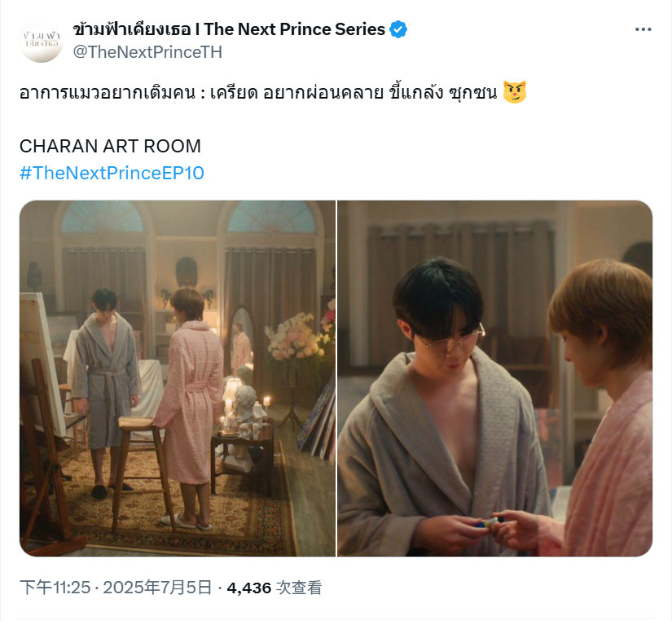Open the @TheNextPrinceTH handle
This screenshot has width=672, height=621.
[147, 52]
